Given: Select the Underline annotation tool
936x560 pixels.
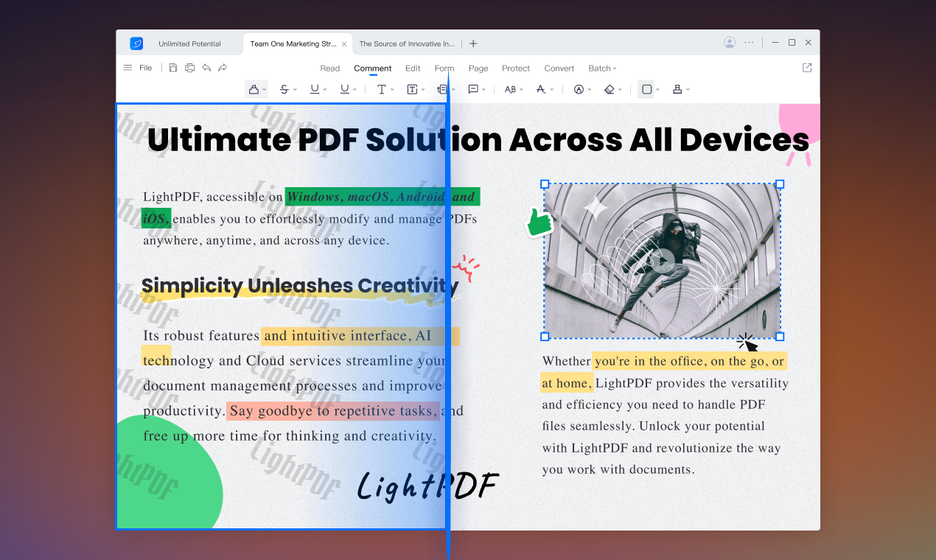Looking at the screenshot, I should 315,89.
